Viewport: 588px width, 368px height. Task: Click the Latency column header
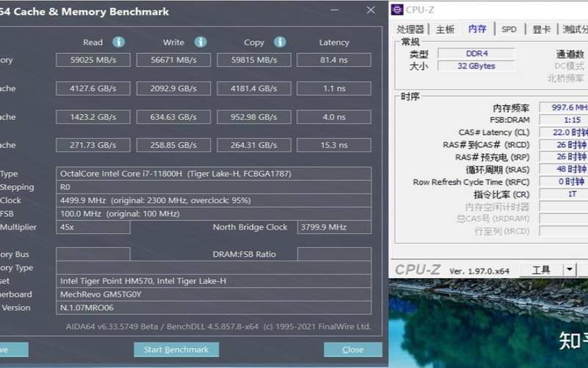click(334, 43)
